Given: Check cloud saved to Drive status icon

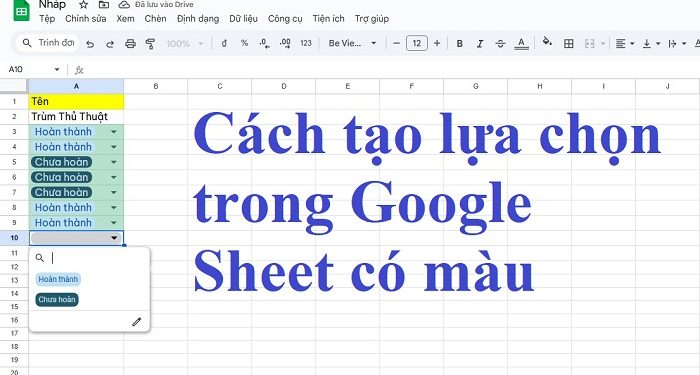Looking at the screenshot, I should (x=124, y=5).
